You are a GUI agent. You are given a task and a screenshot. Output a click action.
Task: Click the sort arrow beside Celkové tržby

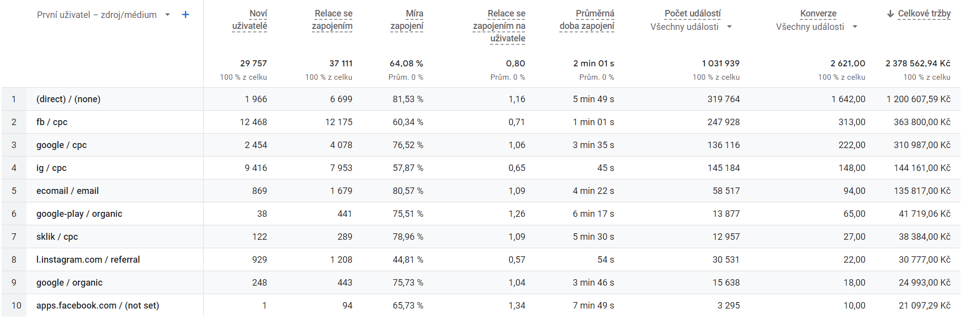click(x=890, y=14)
